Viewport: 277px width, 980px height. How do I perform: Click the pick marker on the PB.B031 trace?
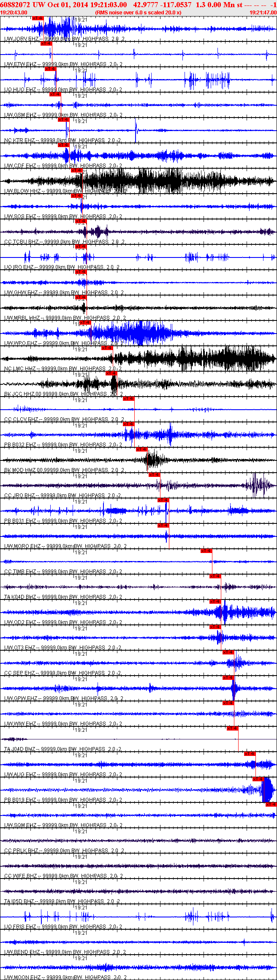click(163, 500)
